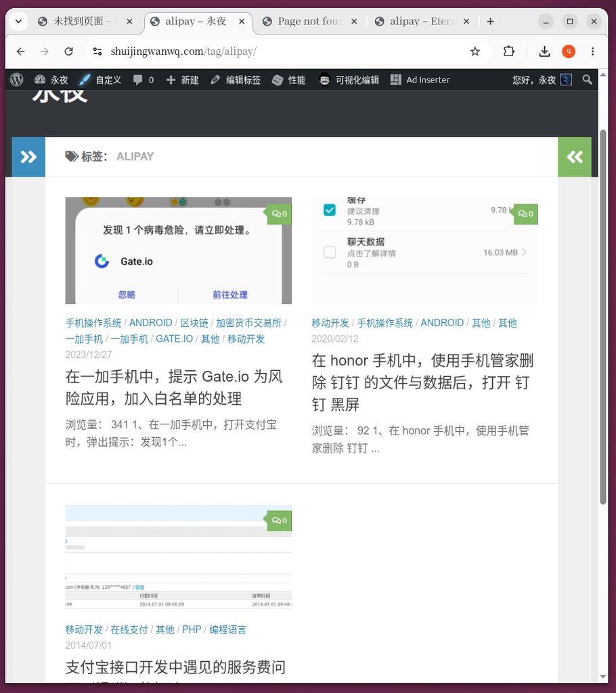Open the 新建 new content menu
Image resolution: width=616 pixels, height=693 pixels.
[x=182, y=80]
